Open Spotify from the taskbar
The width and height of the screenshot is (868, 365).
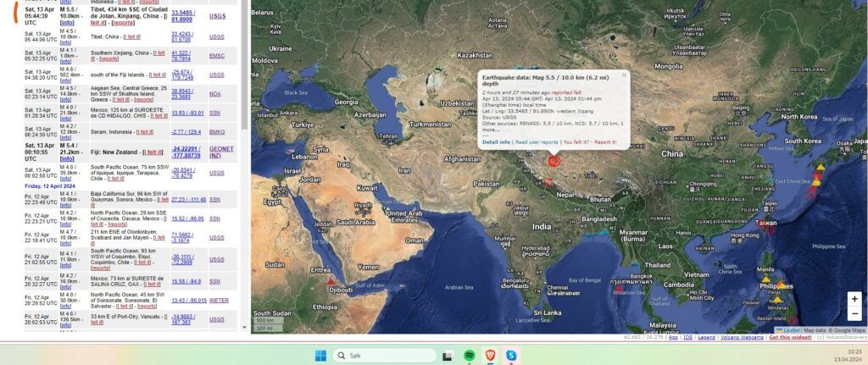(470, 356)
